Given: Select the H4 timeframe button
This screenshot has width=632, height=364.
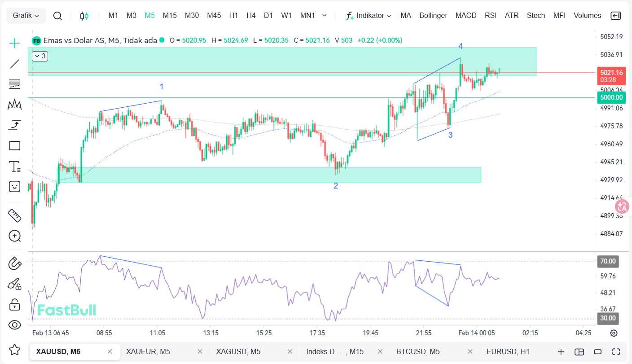Looking at the screenshot, I should (251, 16).
